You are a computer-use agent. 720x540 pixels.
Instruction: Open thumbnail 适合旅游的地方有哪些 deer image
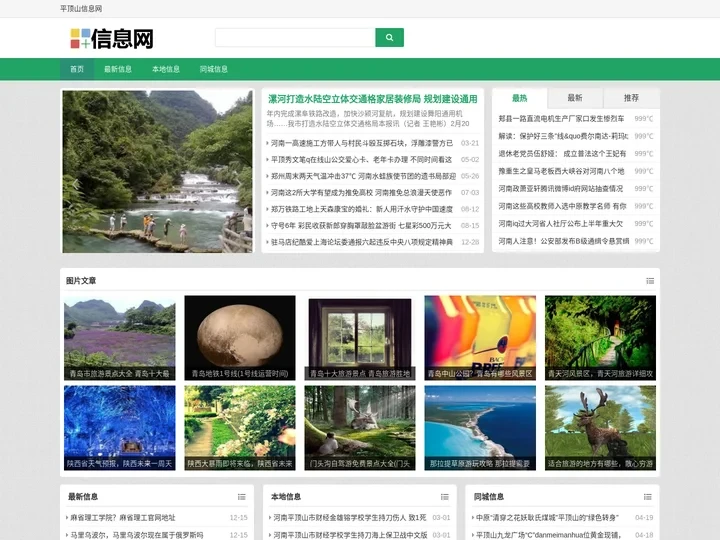click(x=600, y=428)
